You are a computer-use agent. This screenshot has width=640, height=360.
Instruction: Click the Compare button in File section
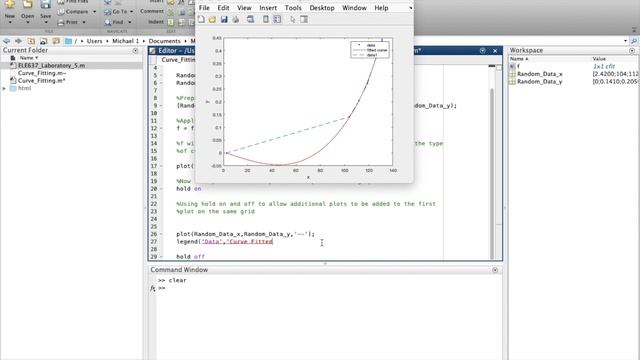(73, 11)
